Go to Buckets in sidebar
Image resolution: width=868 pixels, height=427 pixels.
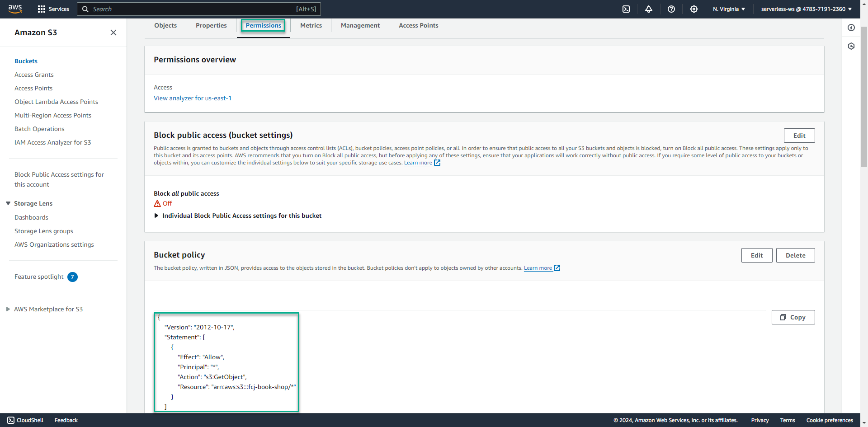pos(26,61)
